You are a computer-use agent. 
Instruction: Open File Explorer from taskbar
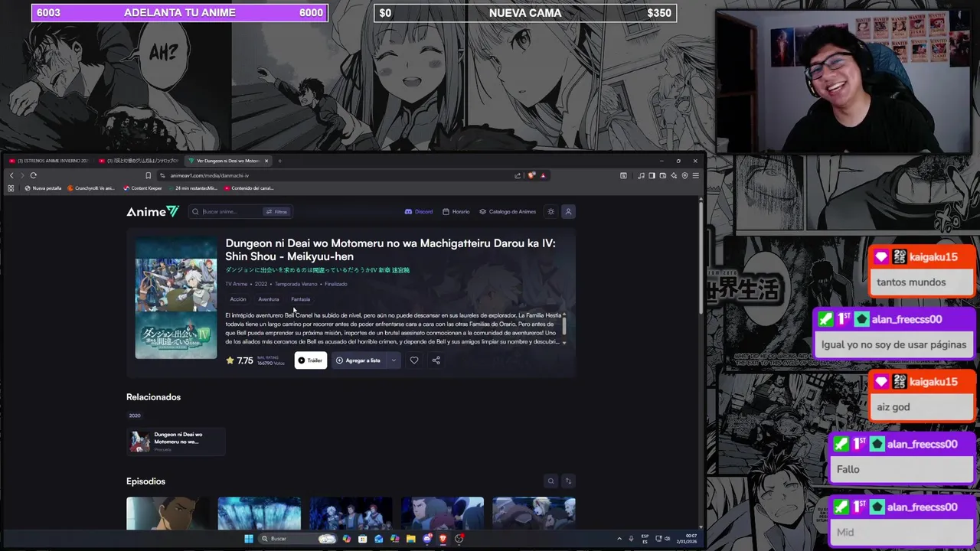410,539
